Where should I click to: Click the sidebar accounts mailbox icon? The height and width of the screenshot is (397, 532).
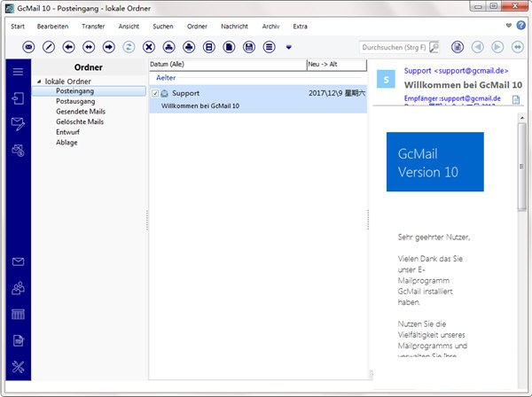click(18, 150)
